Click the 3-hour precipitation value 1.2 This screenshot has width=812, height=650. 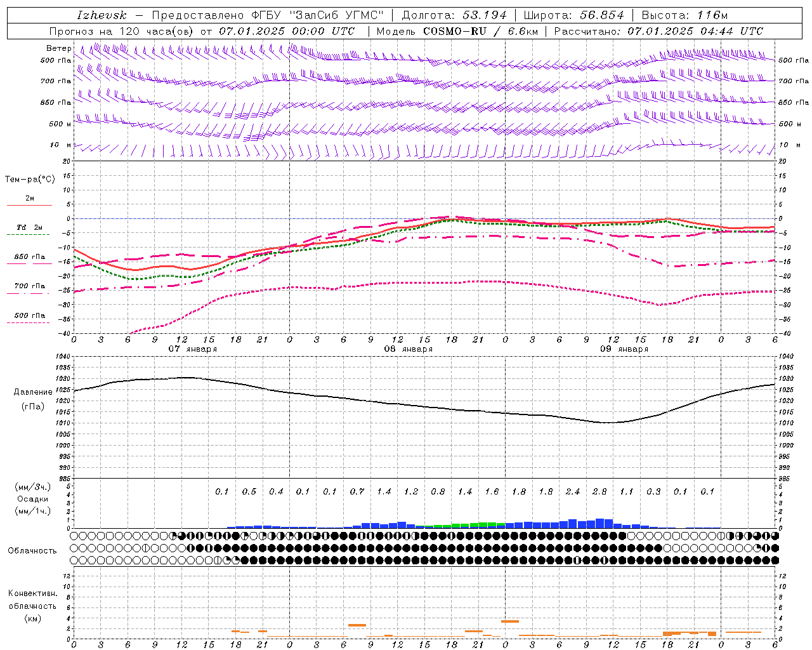410,492
